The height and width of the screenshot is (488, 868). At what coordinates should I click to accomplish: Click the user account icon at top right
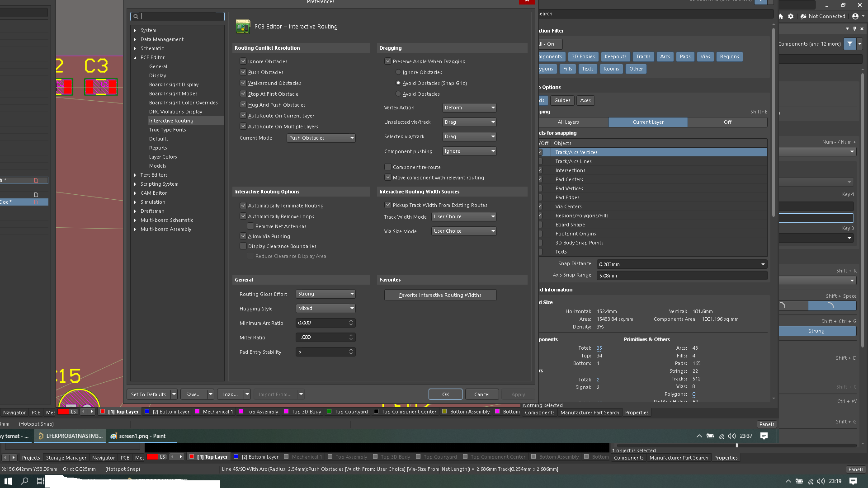pos(855,16)
